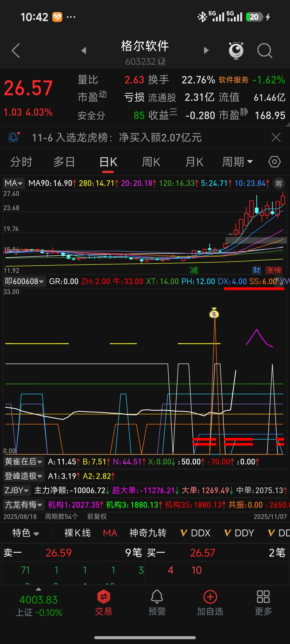Tap the 筹 chip distribution button

point(279,184)
